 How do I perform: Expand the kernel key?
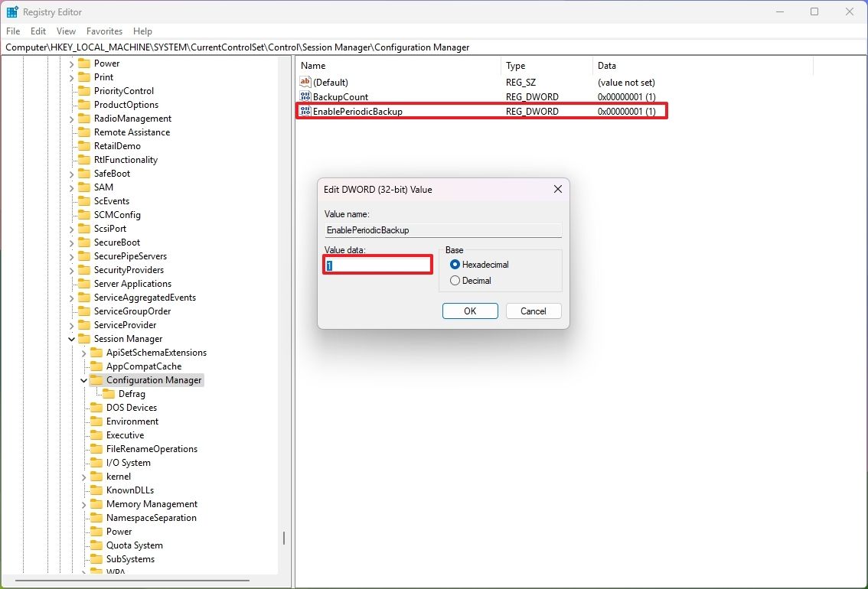pos(84,476)
